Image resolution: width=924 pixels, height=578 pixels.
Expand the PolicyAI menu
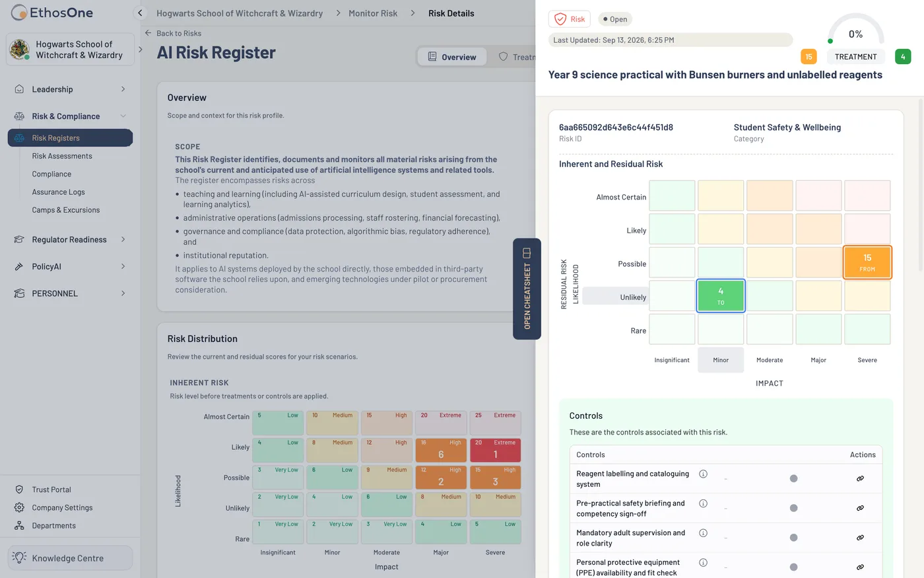click(123, 266)
